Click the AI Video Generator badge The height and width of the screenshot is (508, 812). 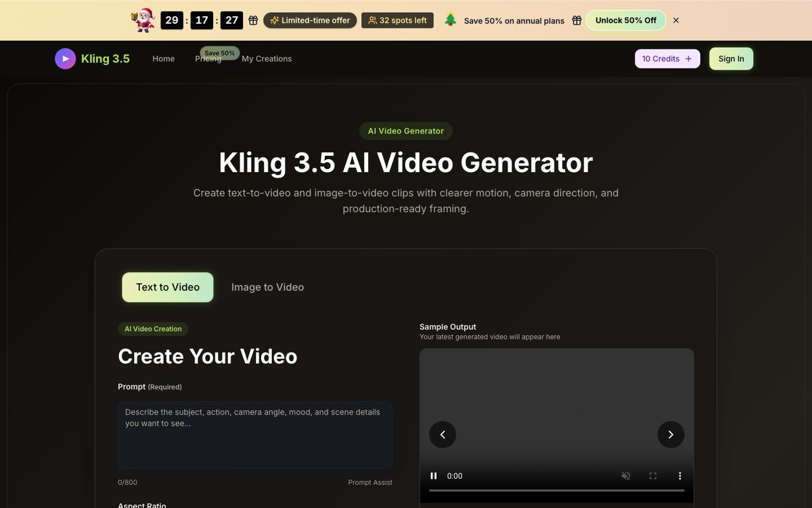[406, 131]
